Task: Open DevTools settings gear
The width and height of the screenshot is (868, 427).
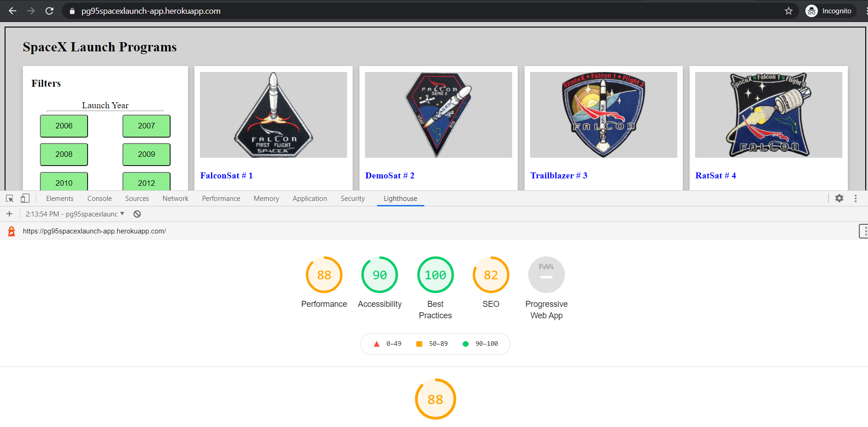Action: coord(839,198)
